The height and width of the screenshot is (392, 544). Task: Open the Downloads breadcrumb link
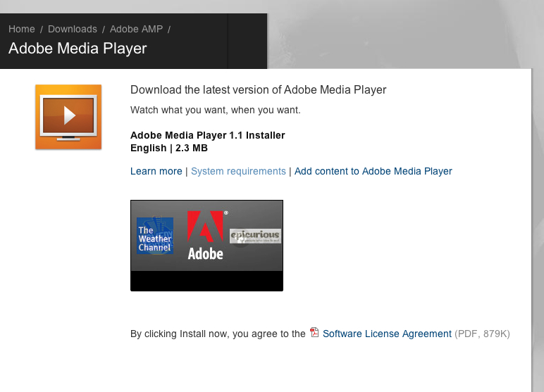[x=73, y=29]
